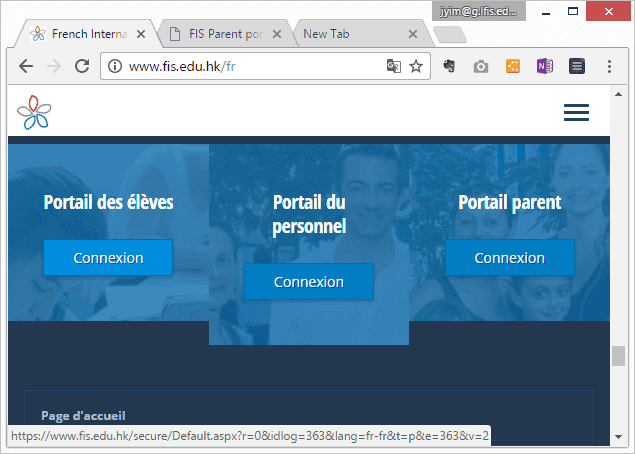
Task: Bookmark this page with the star icon
Action: pyautogui.click(x=416, y=67)
